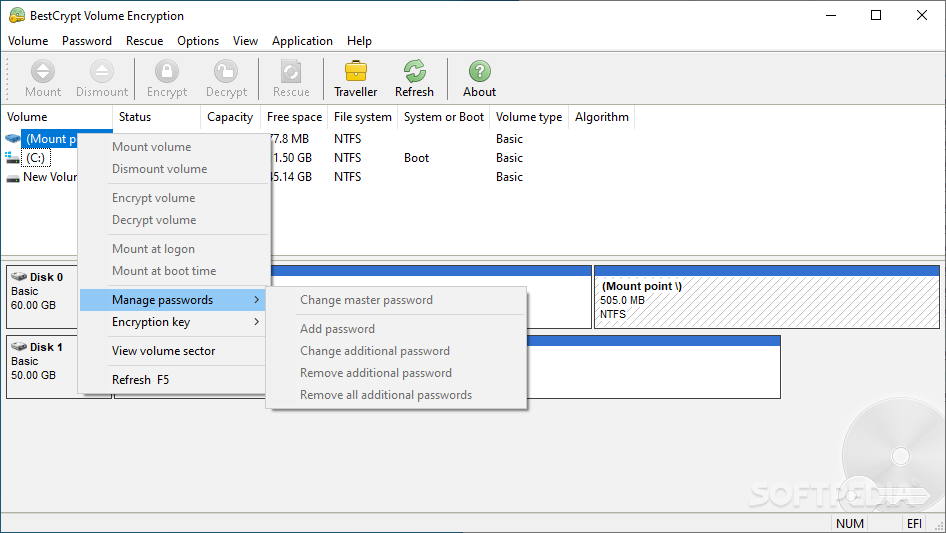Choose Mount volume in context menu

[x=173, y=147]
